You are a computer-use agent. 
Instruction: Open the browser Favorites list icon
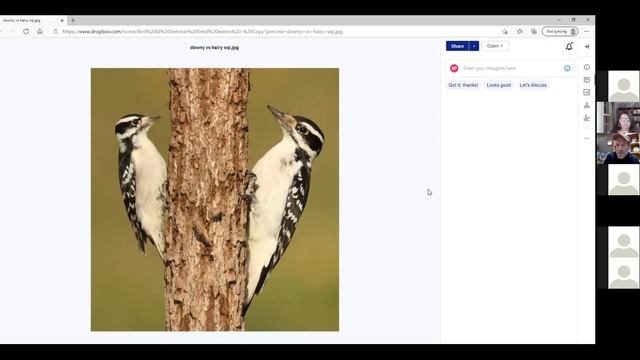(520, 31)
